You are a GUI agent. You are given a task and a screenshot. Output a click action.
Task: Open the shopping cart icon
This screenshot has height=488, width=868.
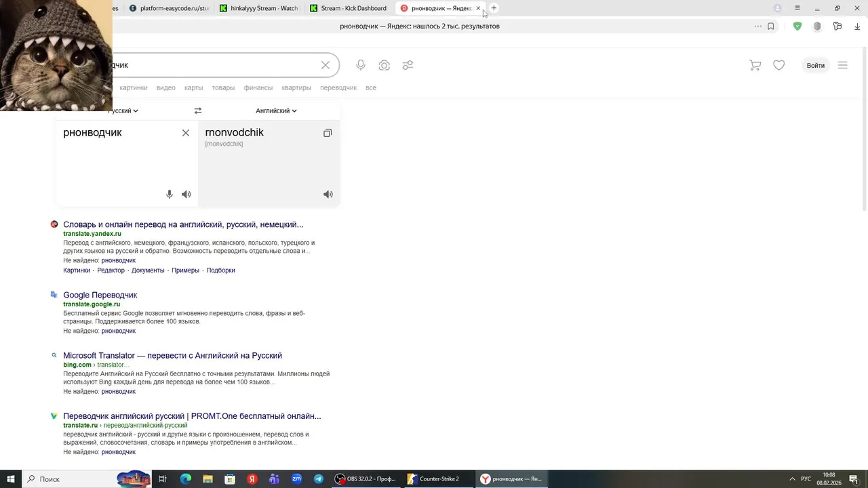click(x=755, y=65)
